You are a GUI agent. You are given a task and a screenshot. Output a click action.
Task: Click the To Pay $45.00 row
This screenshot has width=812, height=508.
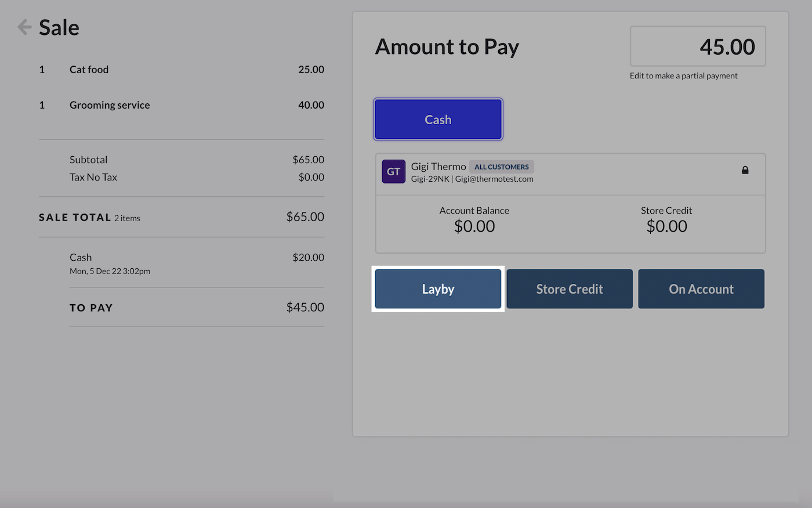pyautogui.click(x=196, y=308)
